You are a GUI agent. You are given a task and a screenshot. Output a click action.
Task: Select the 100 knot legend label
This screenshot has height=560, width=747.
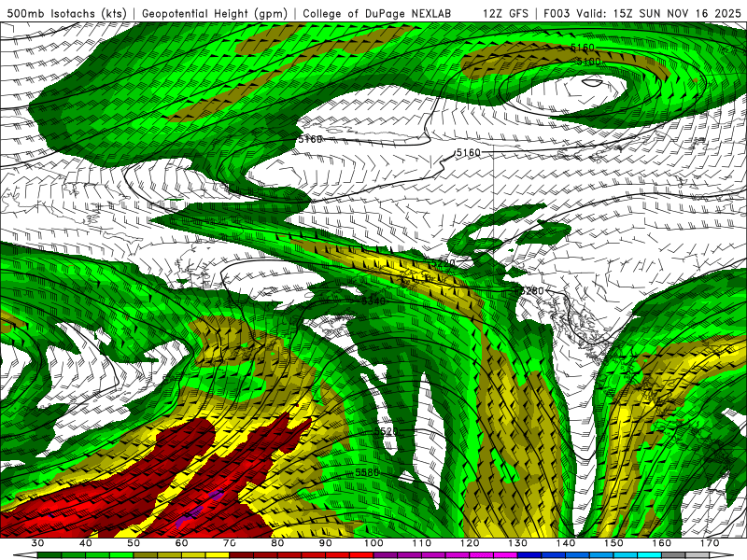pyautogui.click(x=373, y=543)
